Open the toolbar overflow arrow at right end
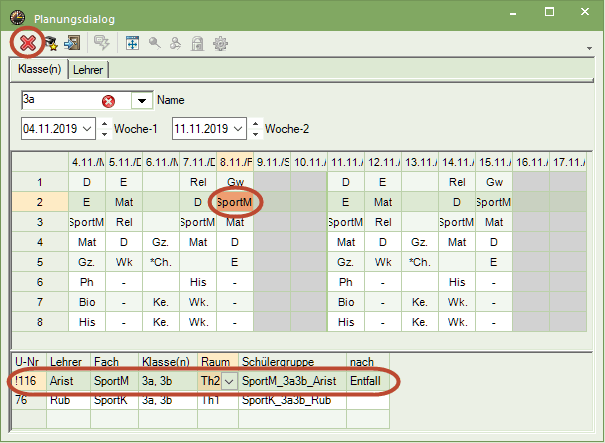605x443 pixels. tap(589, 48)
